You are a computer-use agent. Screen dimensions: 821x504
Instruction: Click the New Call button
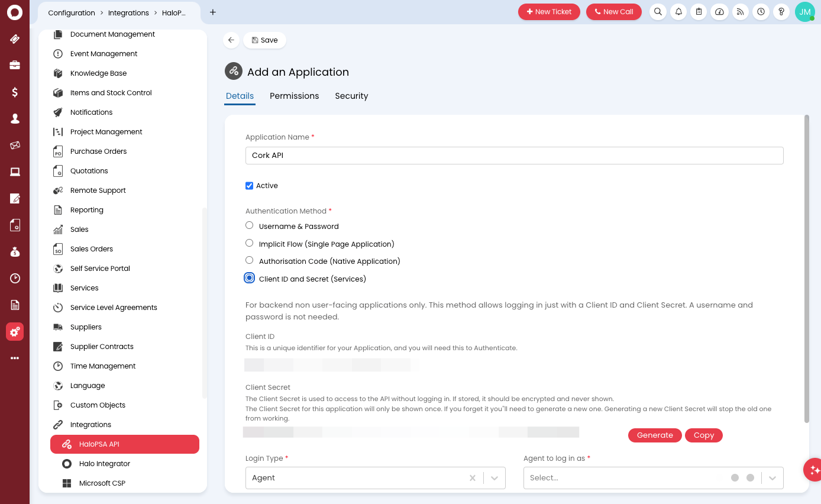614,12
